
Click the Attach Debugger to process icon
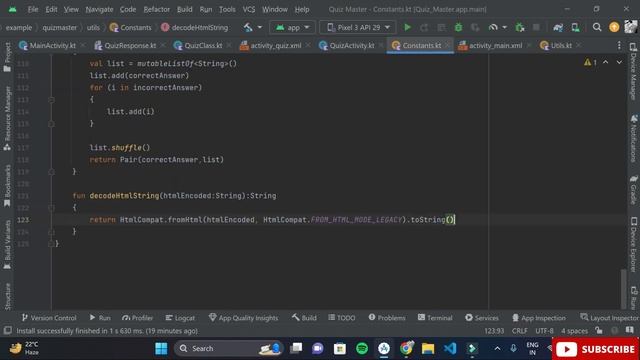coord(520,27)
